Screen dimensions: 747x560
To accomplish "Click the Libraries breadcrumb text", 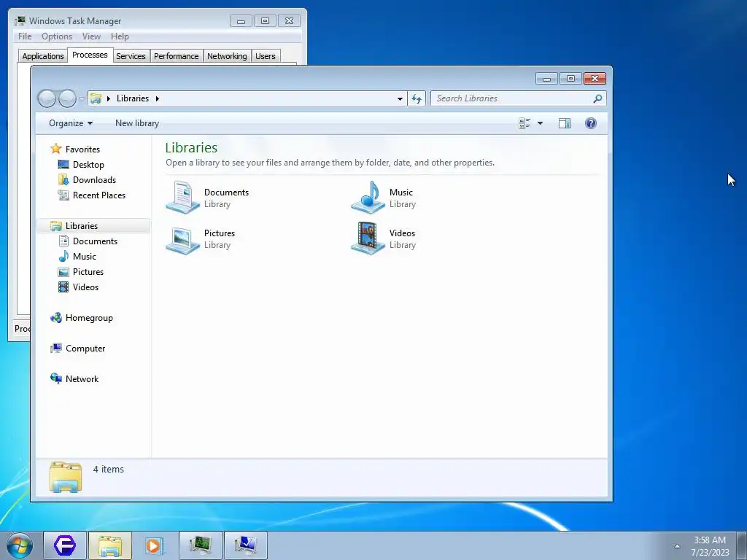I will (x=133, y=98).
